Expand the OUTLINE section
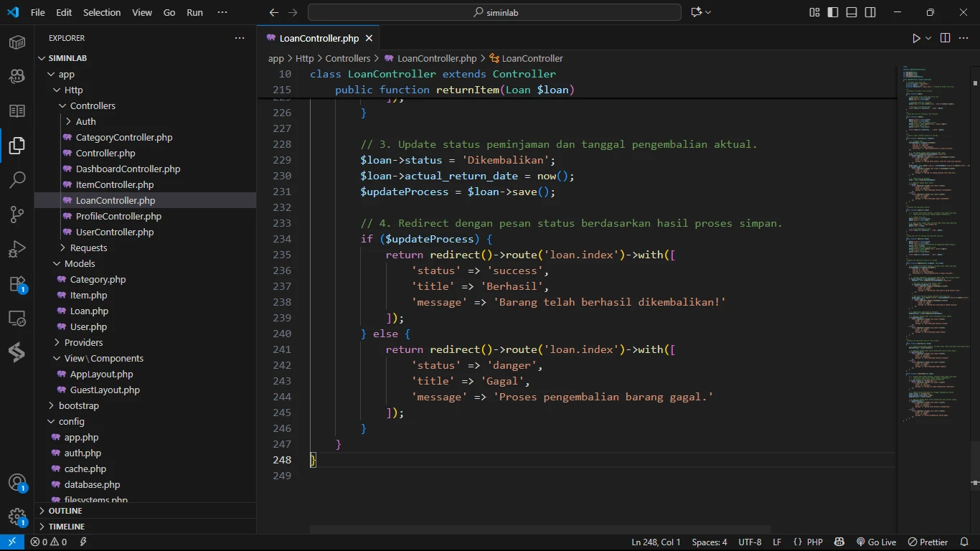This screenshot has height=551, width=980. pyautogui.click(x=65, y=511)
